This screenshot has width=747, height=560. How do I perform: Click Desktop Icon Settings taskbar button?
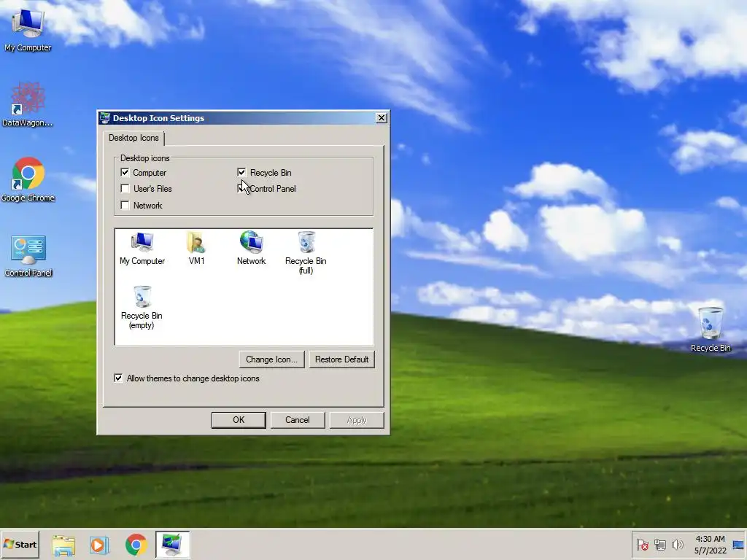tap(172, 545)
